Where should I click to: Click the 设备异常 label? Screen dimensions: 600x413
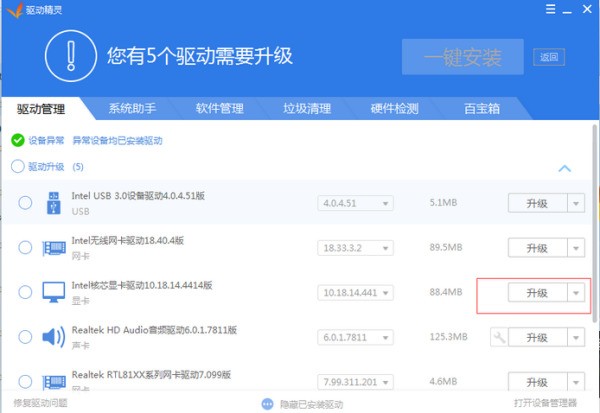[46, 141]
